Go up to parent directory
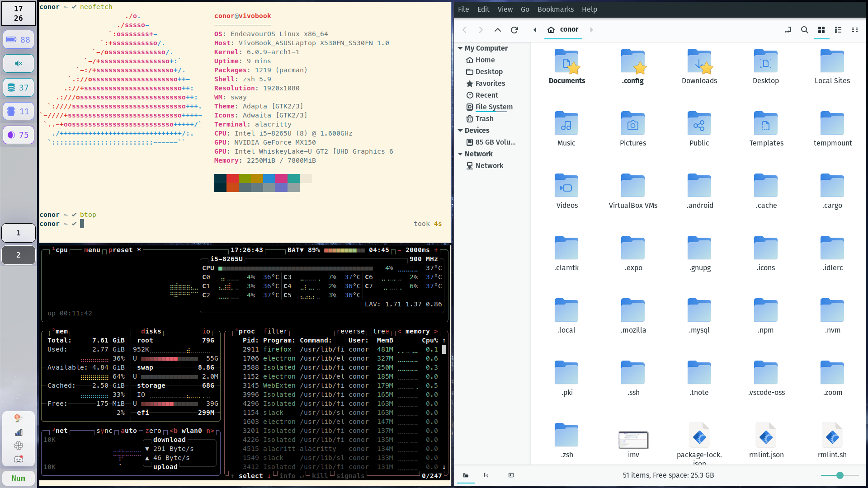868x488 pixels. pos(497,30)
